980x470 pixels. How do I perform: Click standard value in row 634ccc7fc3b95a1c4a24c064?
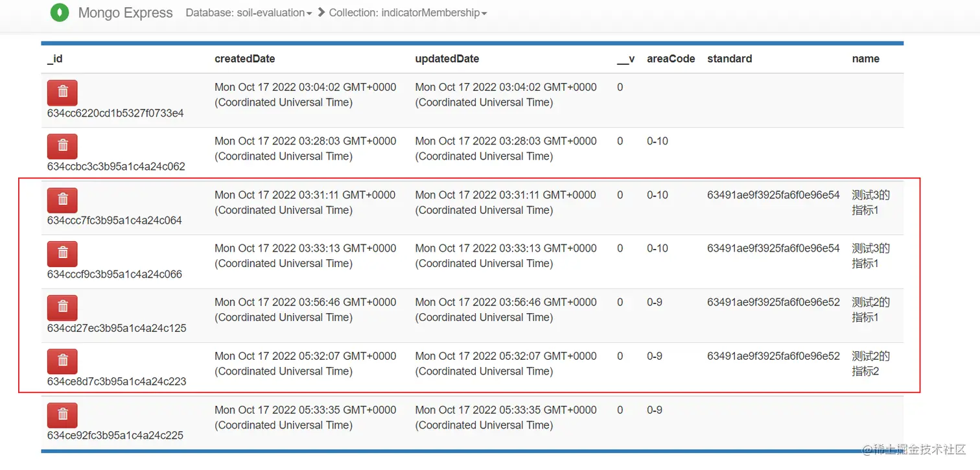[x=773, y=194]
